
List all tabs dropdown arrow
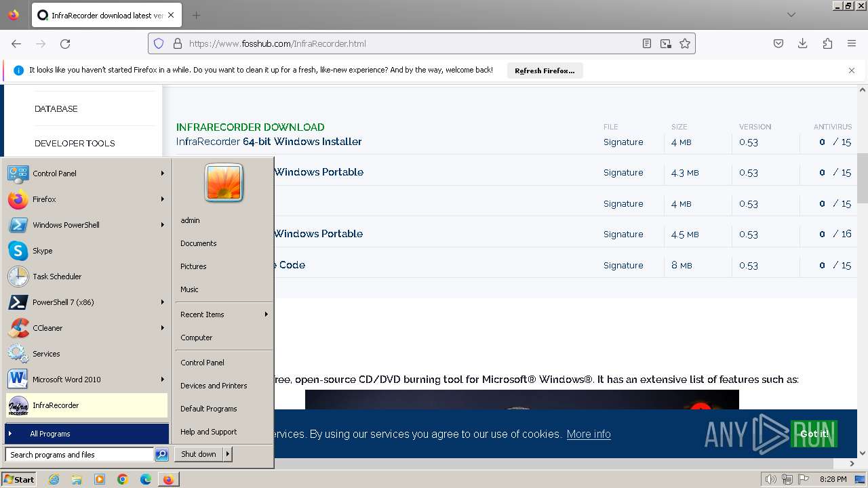tap(791, 15)
